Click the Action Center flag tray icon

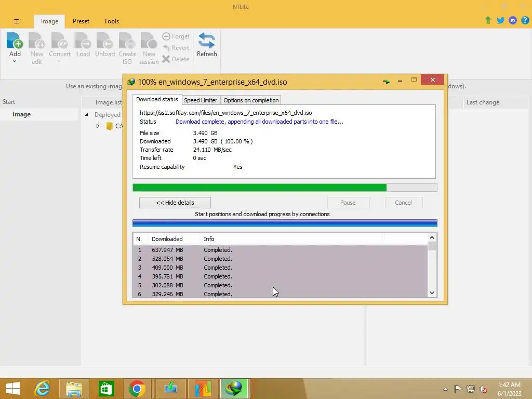point(458,389)
